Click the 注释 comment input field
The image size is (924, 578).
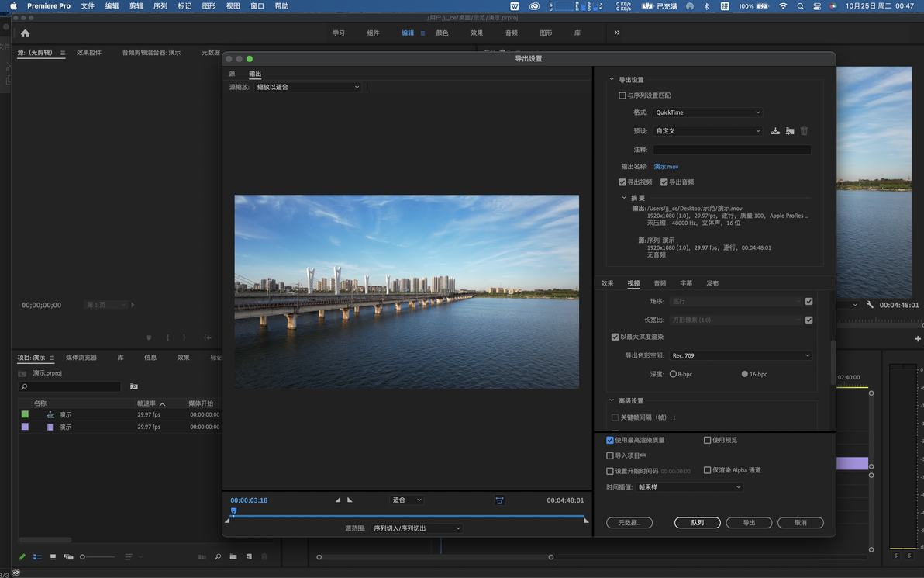[731, 150]
